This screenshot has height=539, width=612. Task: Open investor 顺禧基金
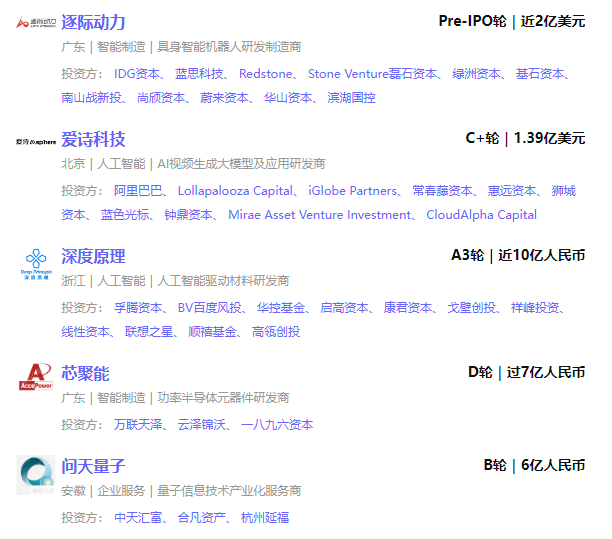point(212,332)
